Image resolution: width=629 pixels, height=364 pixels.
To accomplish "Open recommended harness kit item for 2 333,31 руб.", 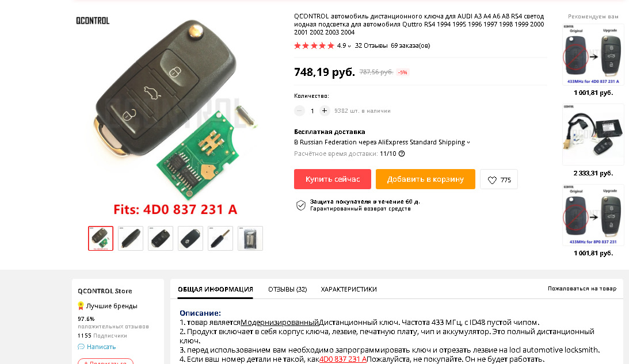I will click(593, 135).
